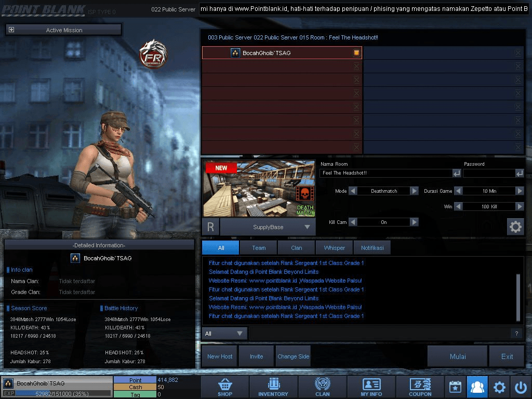Click the Invite button
532x399 pixels.
tap(257, 356)
